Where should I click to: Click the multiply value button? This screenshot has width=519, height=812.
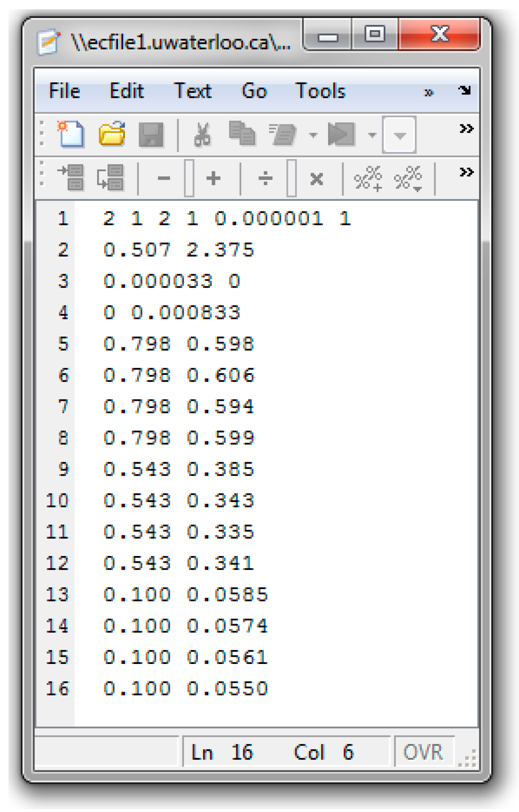click(316, 178)
